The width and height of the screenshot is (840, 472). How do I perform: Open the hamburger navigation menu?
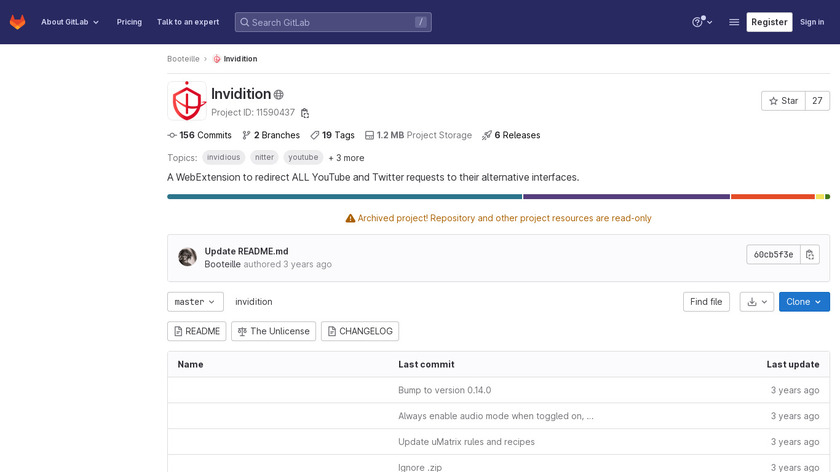[734, 22]
